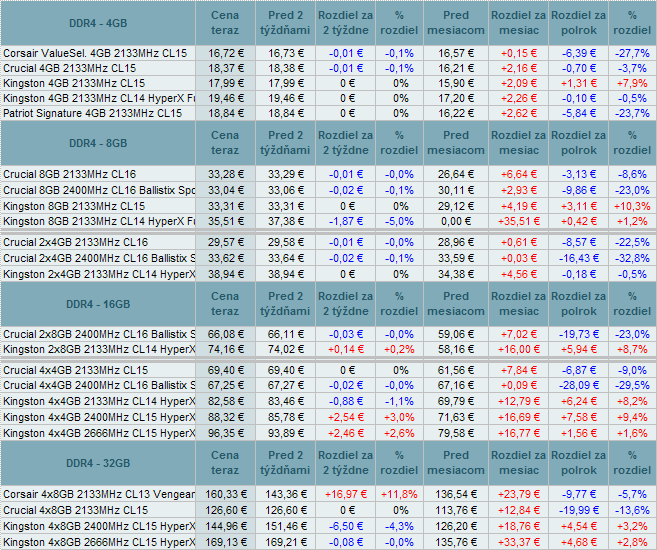Click Corsair ValueSel. 4GB 2133MHz CL15 row name
The width and height of the screenshot is (657, 550).
(95, 53)
